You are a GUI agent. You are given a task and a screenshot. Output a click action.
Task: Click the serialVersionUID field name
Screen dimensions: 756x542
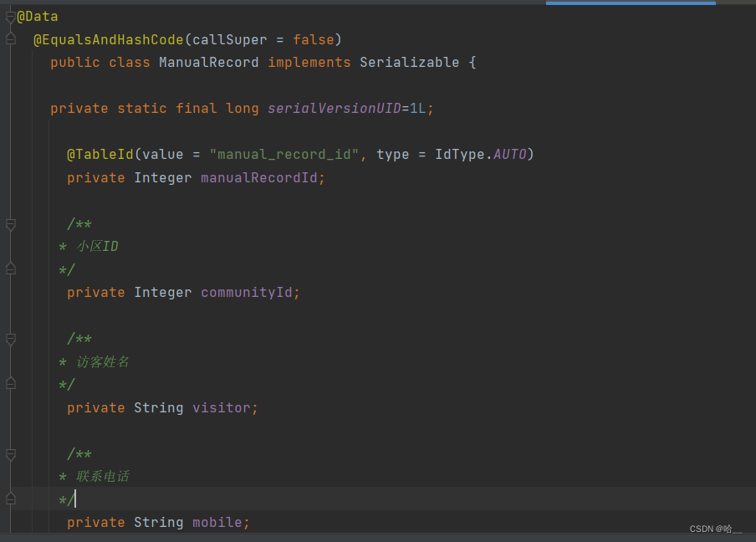click(334, 108)
